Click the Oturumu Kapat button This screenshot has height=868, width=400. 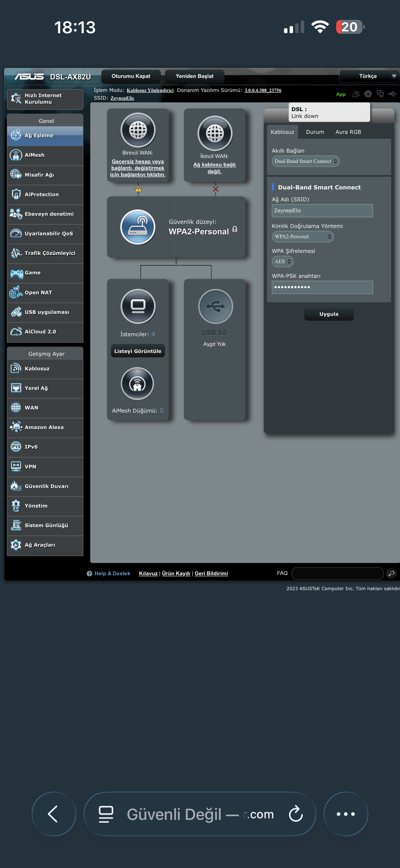point(131,76)
